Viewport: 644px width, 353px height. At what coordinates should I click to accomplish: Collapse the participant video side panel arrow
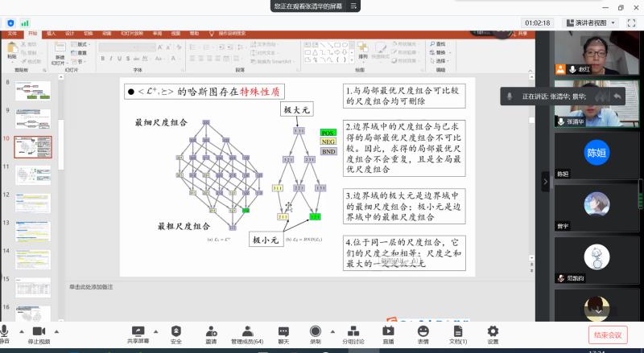coord(545,182)
